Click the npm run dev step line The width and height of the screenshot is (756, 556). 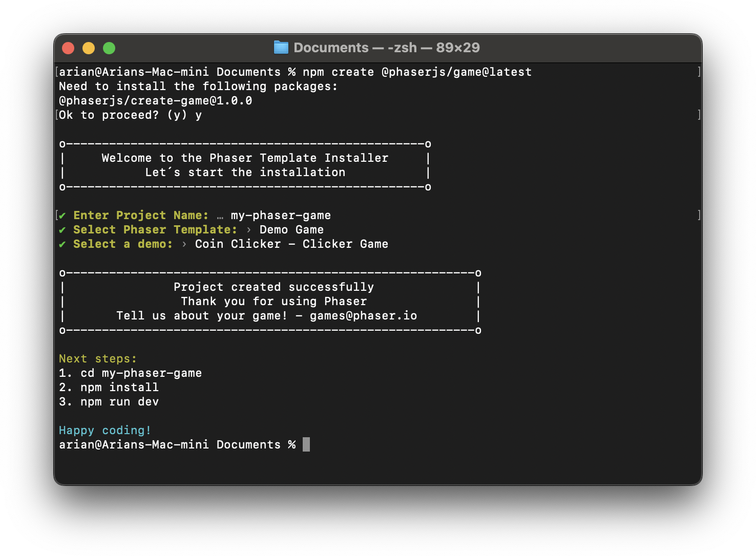[x=109, y=402]
